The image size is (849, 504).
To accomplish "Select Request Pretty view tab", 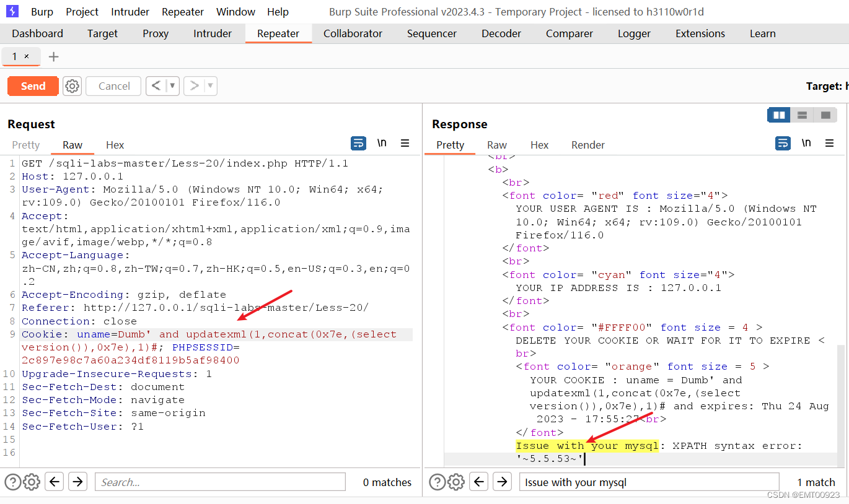I will tap(26, 145).
